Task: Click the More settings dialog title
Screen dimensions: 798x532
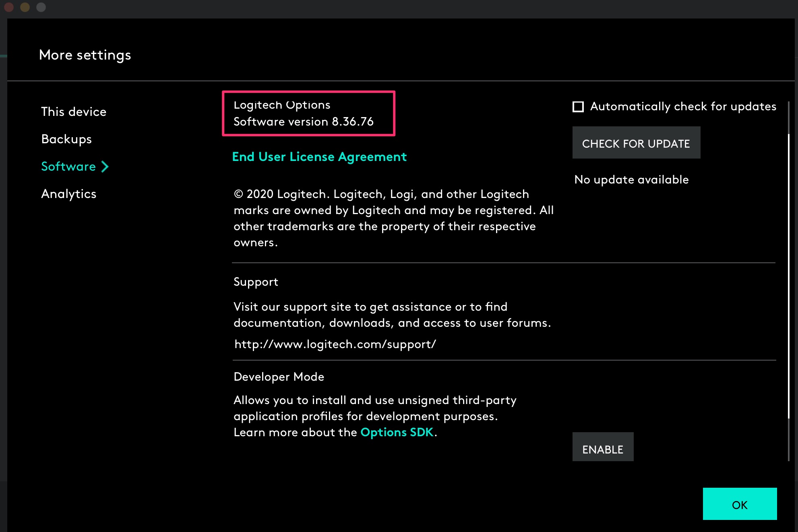Action: [x=85, y=55]
